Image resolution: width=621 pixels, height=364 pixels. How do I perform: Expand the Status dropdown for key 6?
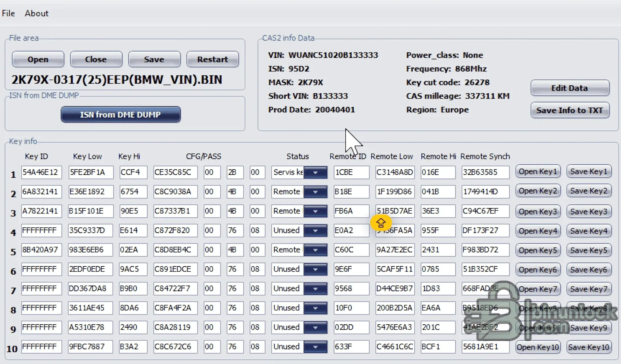click(315, 269)
